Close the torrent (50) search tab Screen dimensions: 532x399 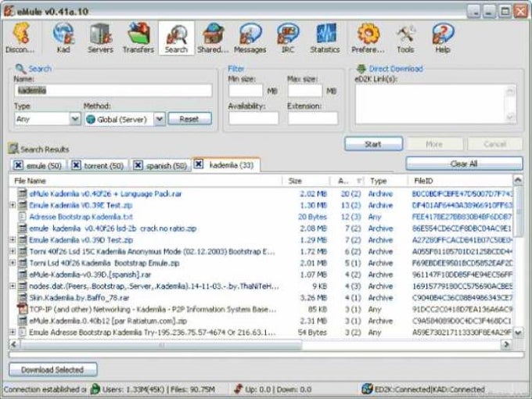pos(77,165)
